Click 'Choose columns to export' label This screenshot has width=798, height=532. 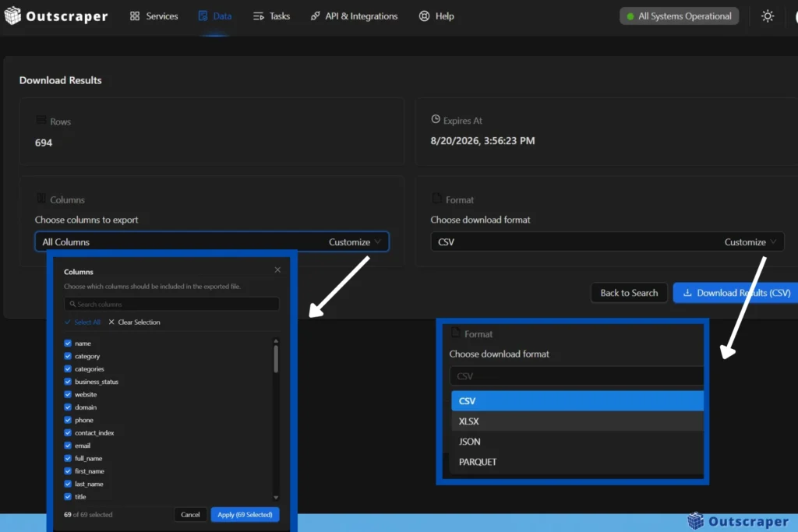[87, 220]
